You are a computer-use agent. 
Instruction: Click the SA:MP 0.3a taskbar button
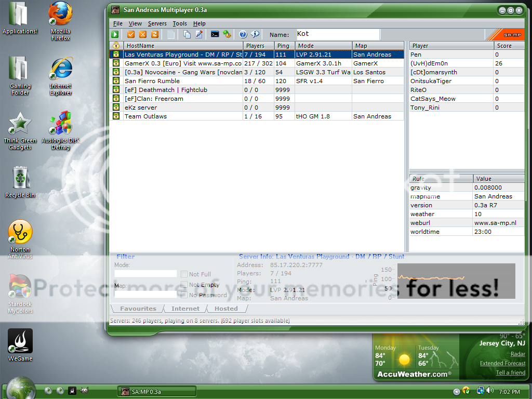click(156, 391)
